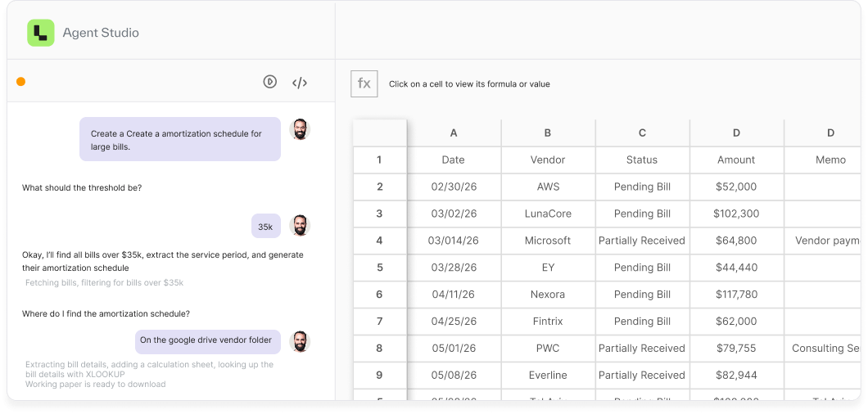Click the 03/014/26 date cell

coord(454,241)
